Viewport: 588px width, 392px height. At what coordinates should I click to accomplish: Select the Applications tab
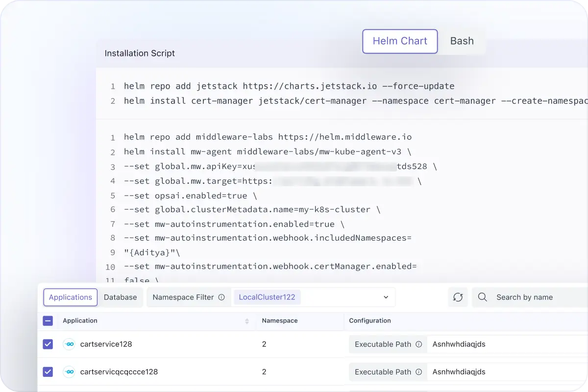(70, 297)
